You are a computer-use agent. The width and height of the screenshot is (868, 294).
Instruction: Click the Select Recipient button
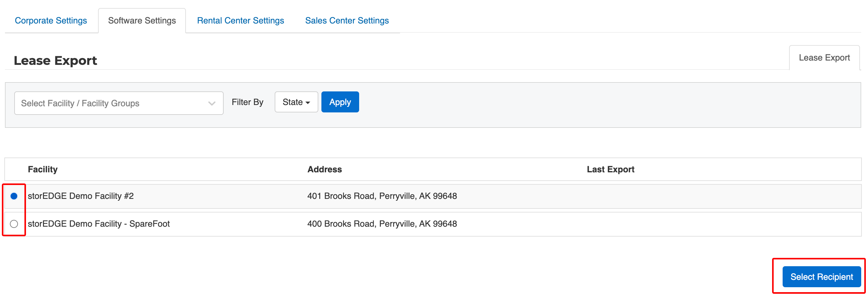(x=821, y=276)
